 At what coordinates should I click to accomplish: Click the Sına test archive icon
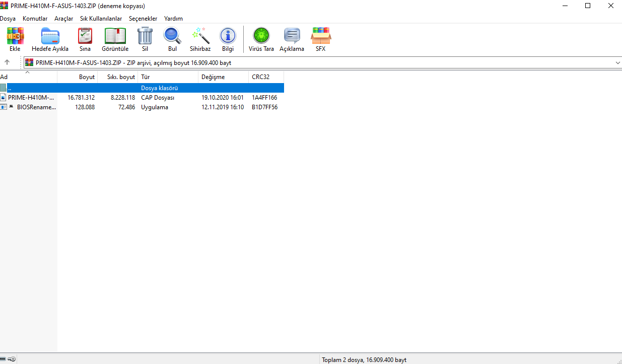click(85, 36)
